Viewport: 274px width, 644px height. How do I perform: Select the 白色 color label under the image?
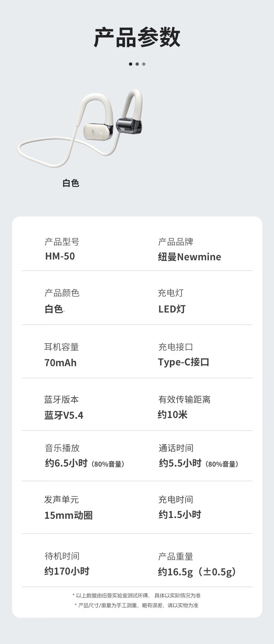[71, 183]
